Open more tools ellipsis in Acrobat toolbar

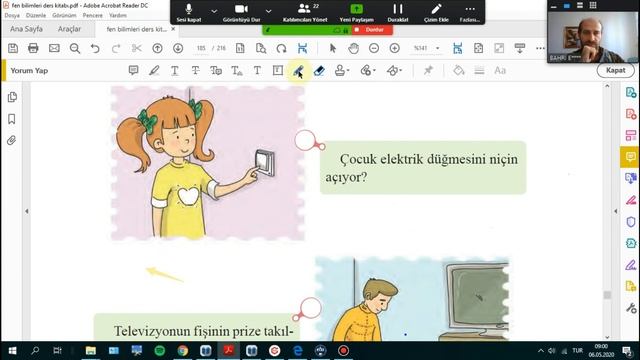point(540,48)
